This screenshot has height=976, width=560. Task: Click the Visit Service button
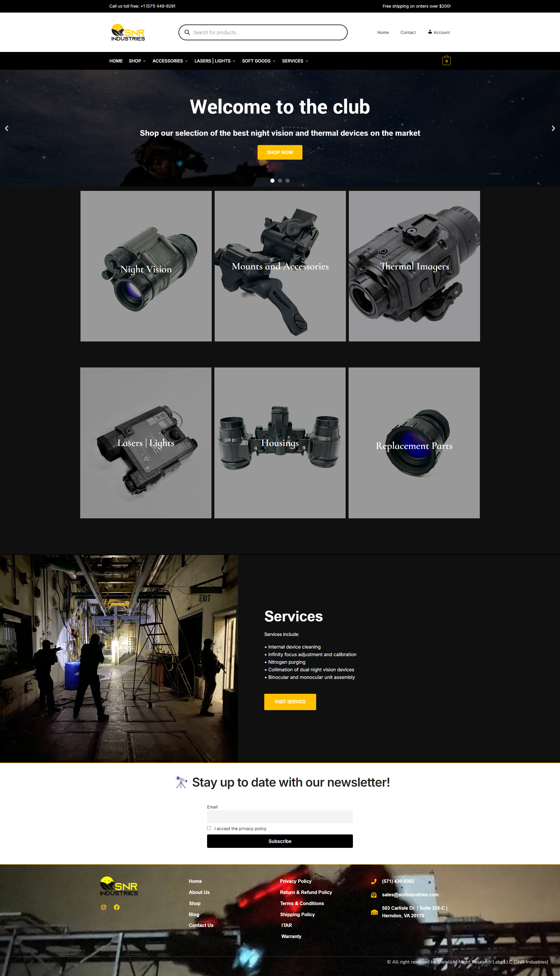(290, 702)
